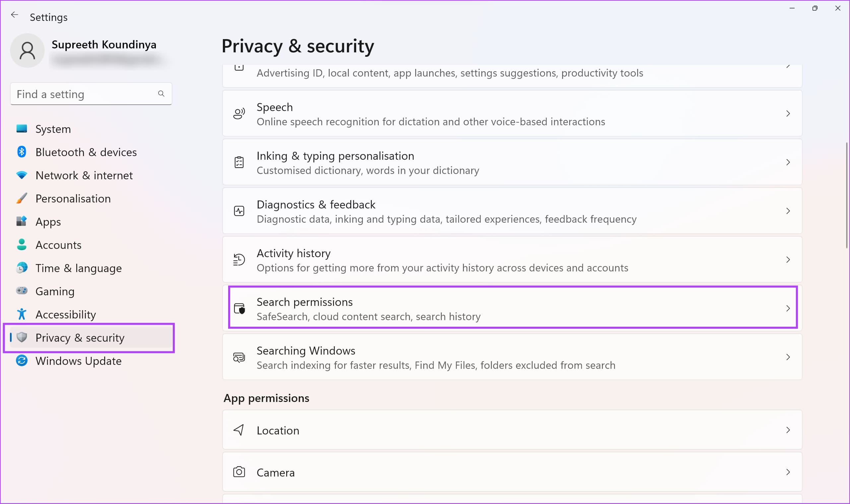Select Privacy & security from sidebar
This screenshot has width=850, height=504.
point(80,337)
